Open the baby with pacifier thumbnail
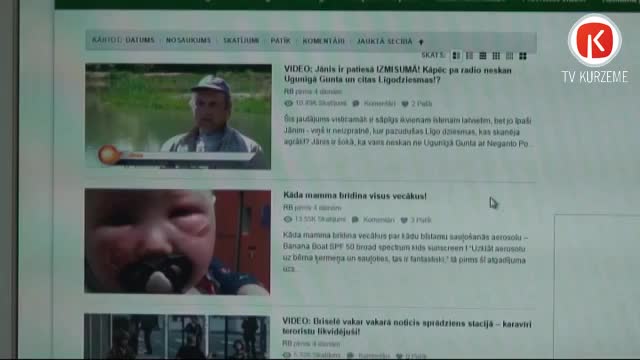The width and height of the screenshot is (640, 360). [x=177, y=242]
